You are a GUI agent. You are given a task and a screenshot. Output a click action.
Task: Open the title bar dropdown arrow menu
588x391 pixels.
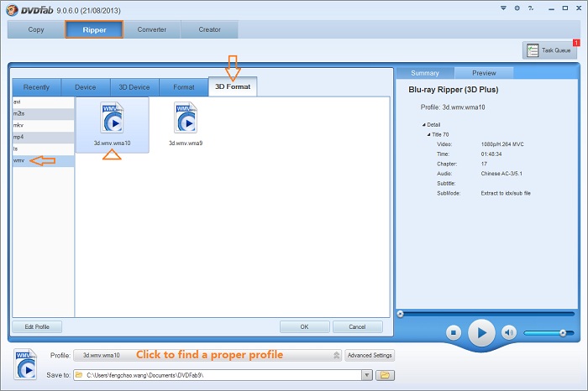[x=503, y=8]
